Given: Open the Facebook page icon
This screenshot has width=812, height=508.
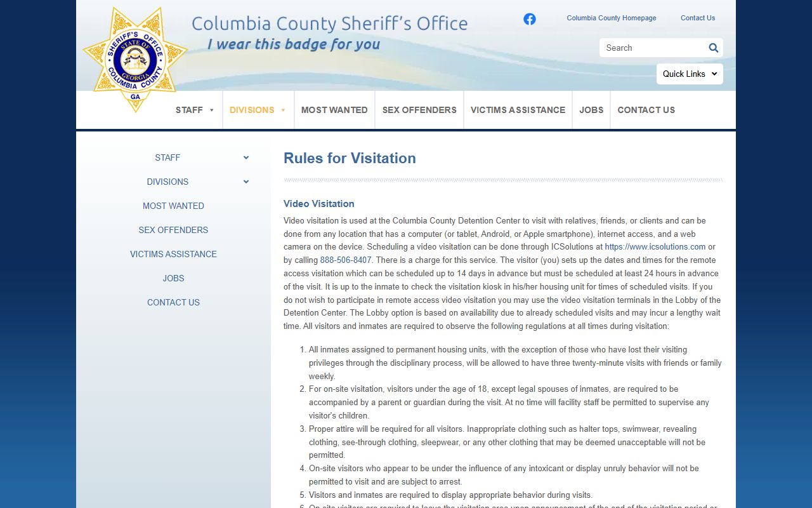Looking at the screenshot, I should [530, 19].
